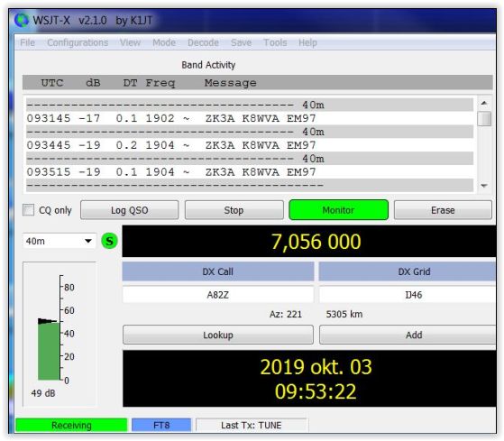Click the DX Call field containing A82Z

pyautogui.click(x=218, y=295)
